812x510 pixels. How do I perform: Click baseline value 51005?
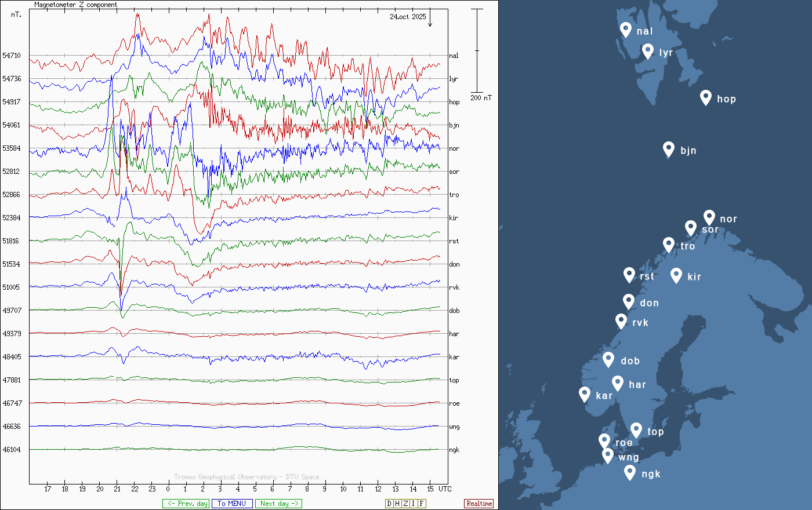coord(11,287)
